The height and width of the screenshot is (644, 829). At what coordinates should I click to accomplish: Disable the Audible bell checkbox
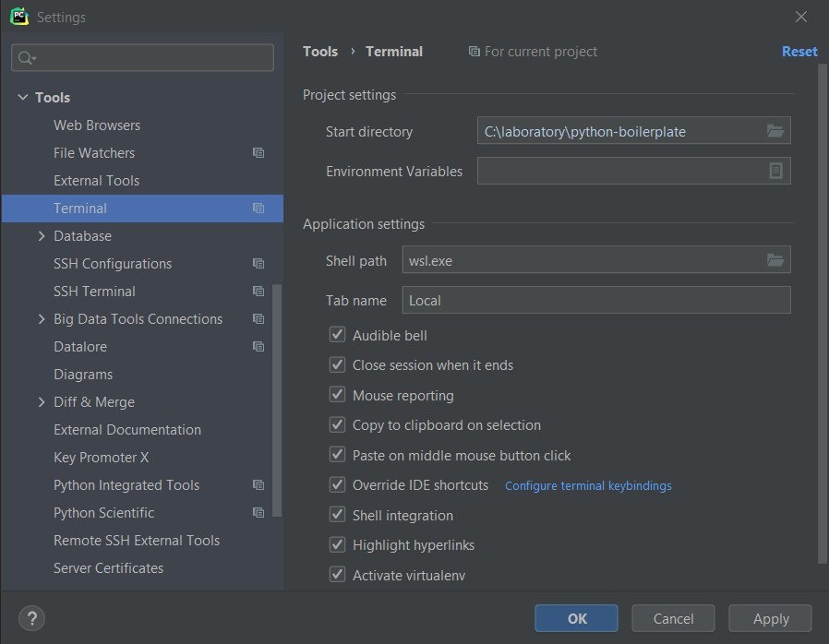click(x=337, y=335)
